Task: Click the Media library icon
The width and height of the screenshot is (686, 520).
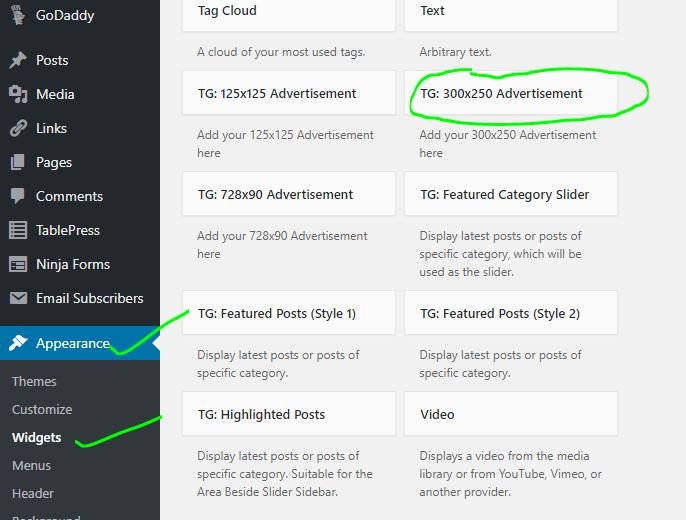Action: click(x=18, y=94)
